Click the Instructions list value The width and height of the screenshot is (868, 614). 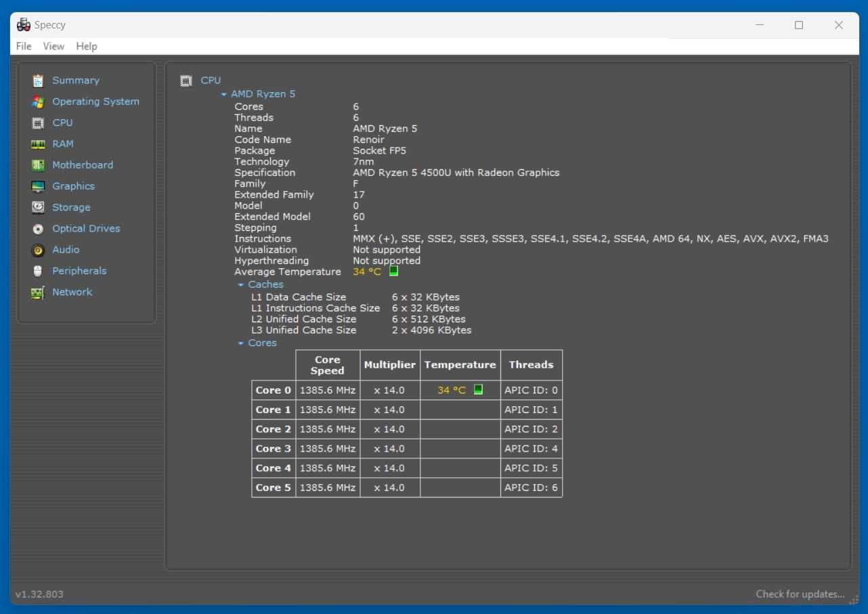pos(590,238)
